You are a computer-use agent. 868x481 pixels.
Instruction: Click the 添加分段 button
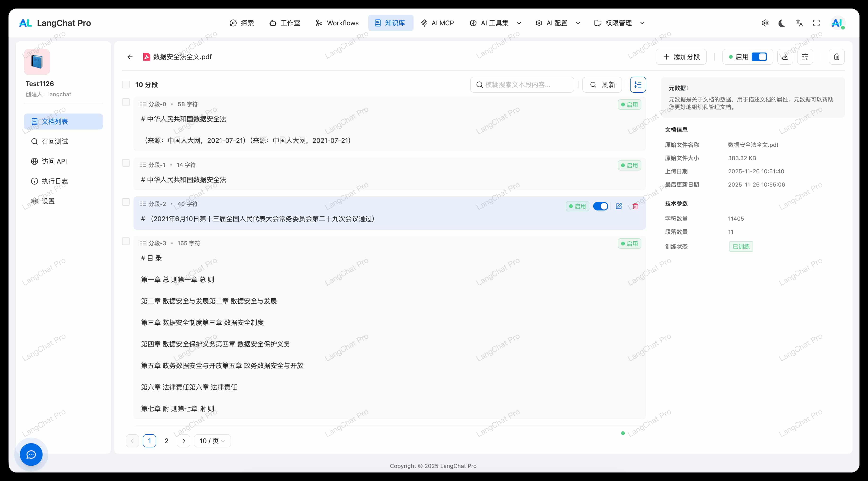[x=681, y=57]
